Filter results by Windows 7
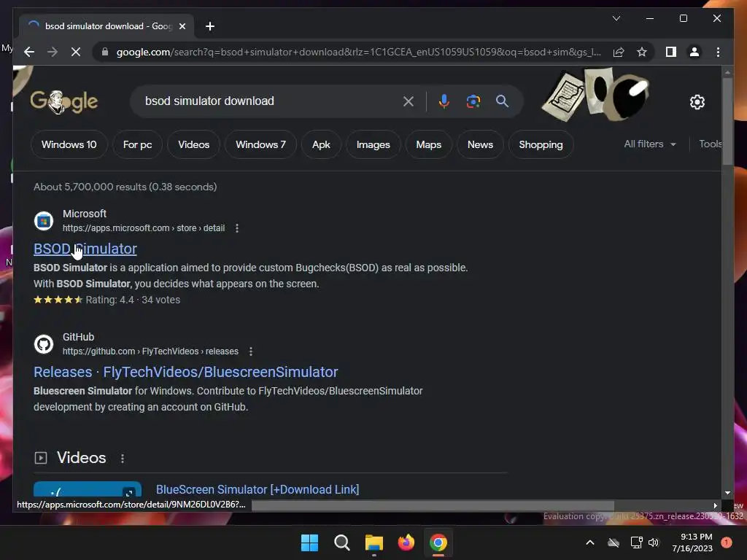747x560 pixels. click(260, 144)
